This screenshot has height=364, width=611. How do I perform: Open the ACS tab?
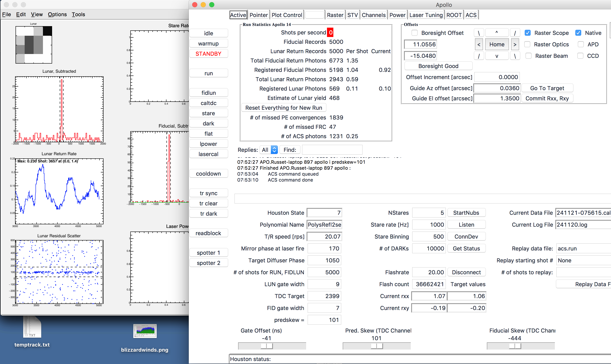(471, 15)
